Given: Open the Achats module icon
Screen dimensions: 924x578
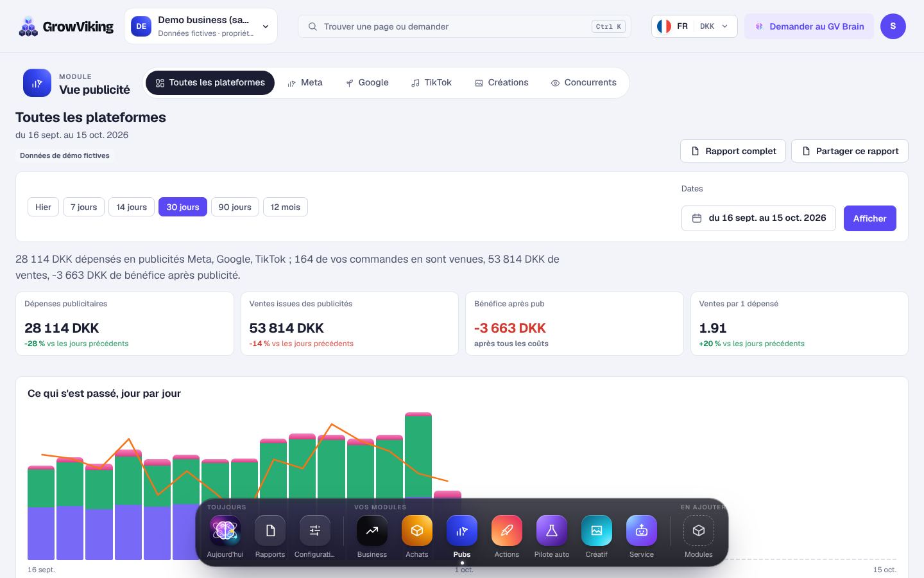Looking at the screenshot, I should coord(417,530).
